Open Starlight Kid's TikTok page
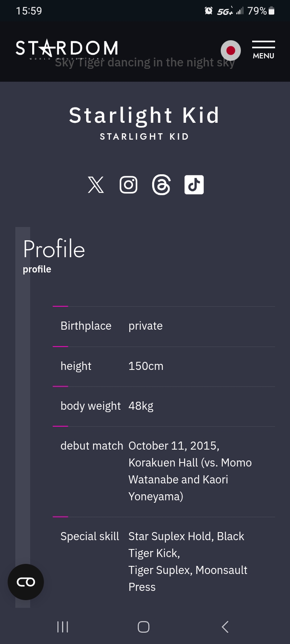This screenshot has width=290, height=644. [194, 185]
